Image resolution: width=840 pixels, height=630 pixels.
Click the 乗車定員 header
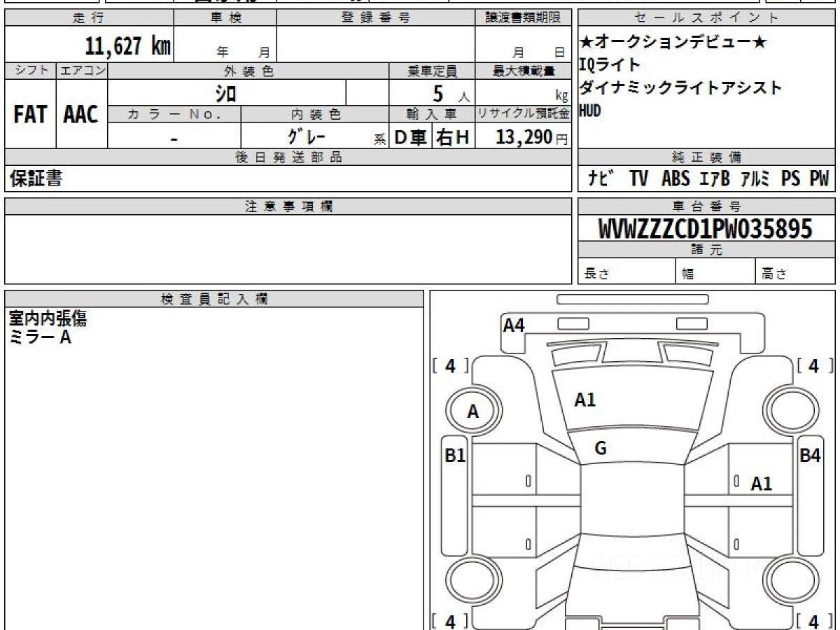(432, 71)
